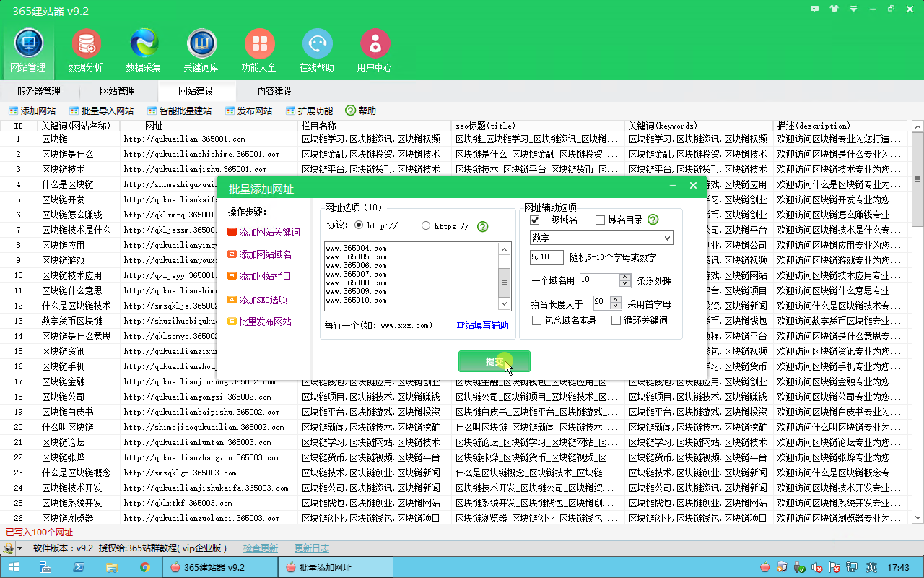Go to step 添加SEO选项
The height and width of the screenshot is (578, 924).
[x=257, y=300]
